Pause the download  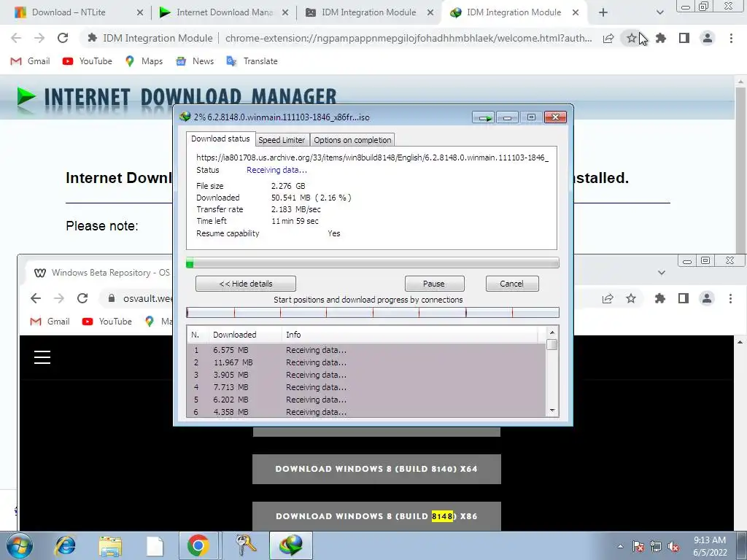[x=434, y=284]
